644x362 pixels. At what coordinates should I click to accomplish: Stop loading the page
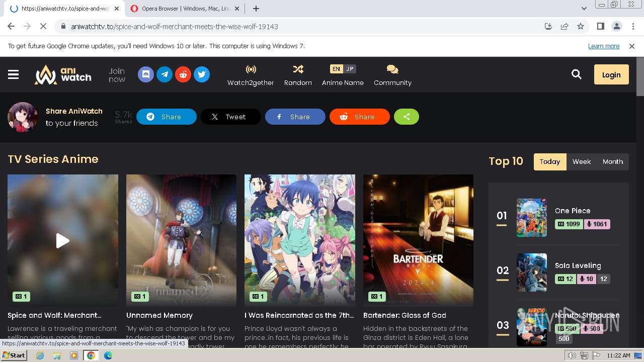43,26
